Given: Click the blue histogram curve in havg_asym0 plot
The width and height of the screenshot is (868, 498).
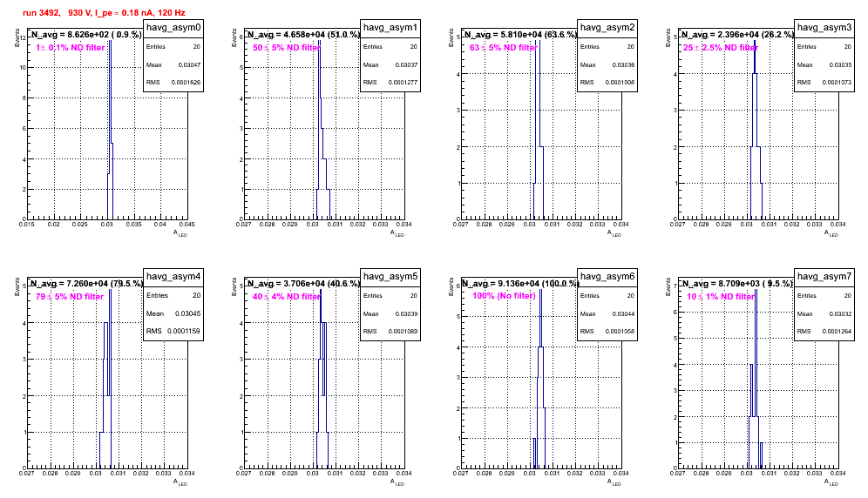Looking at the screenshot, I should [x=112, y=130].
